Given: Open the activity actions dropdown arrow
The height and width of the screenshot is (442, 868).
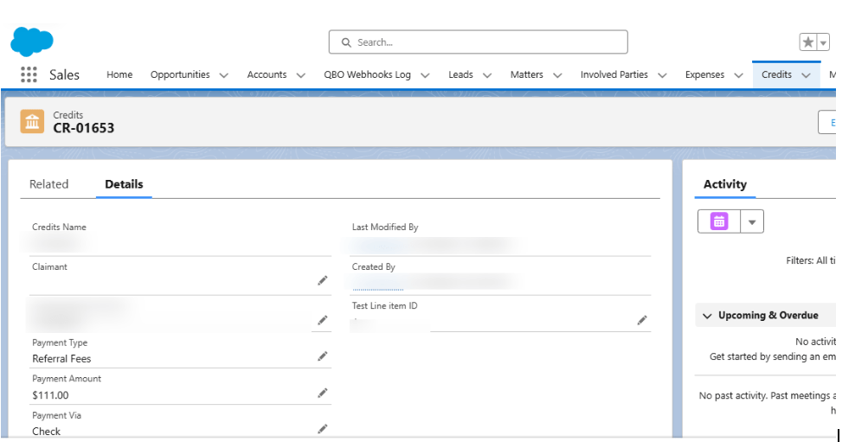Looking at the screenshot, I should [752, 221].
